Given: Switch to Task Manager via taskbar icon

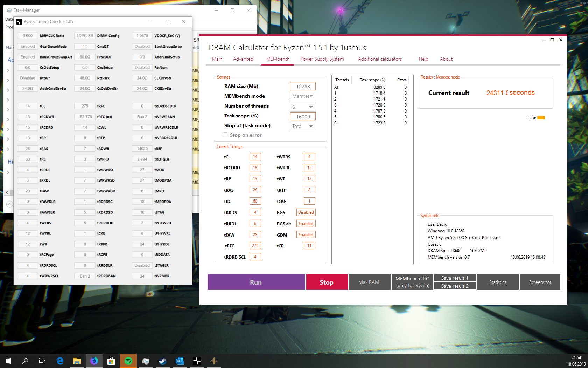Looking at the screenshot, I should (146, 361).
